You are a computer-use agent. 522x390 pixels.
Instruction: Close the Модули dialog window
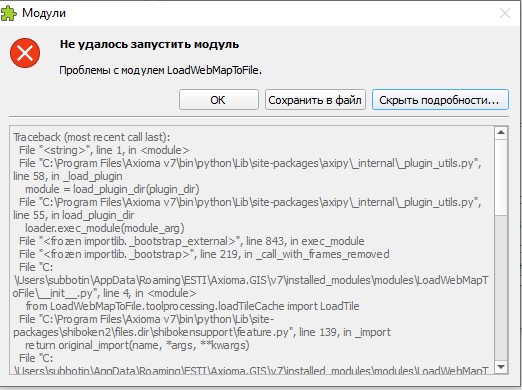(505, 13)
